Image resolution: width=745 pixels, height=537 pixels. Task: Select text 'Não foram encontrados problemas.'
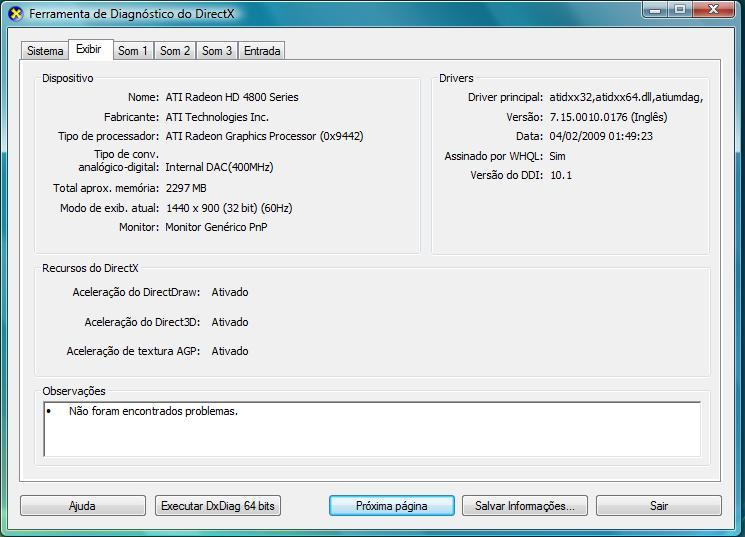coord(153,411)
